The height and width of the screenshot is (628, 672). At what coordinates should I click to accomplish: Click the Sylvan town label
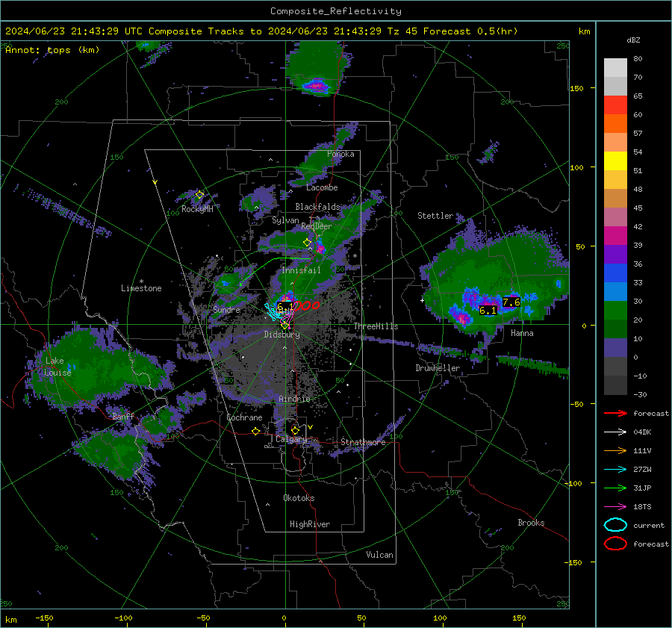pos(285,220)
